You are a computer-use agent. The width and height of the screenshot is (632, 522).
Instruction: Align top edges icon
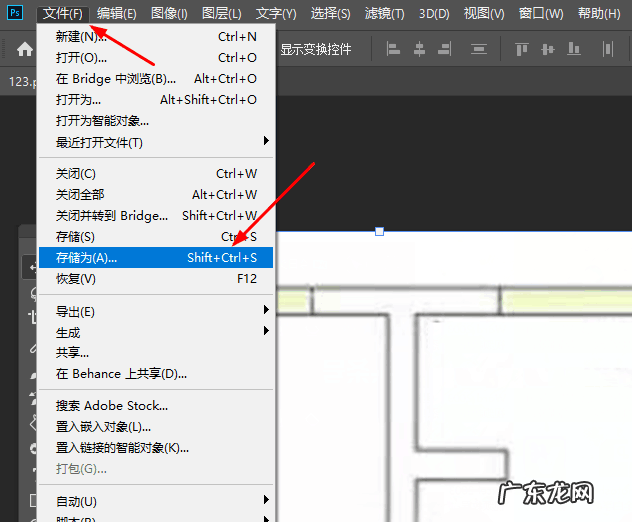[x=522, y=49]
